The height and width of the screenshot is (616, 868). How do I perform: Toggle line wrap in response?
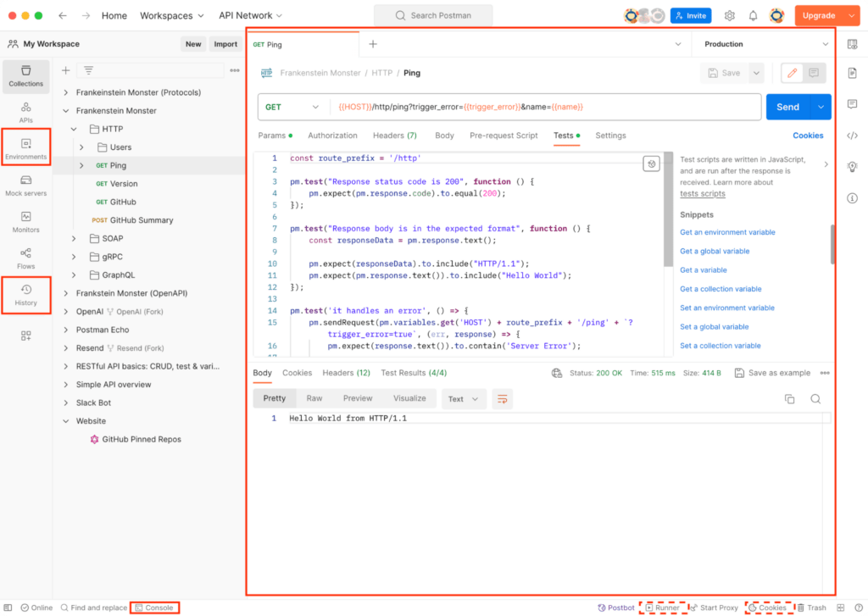tap(502, 399)
